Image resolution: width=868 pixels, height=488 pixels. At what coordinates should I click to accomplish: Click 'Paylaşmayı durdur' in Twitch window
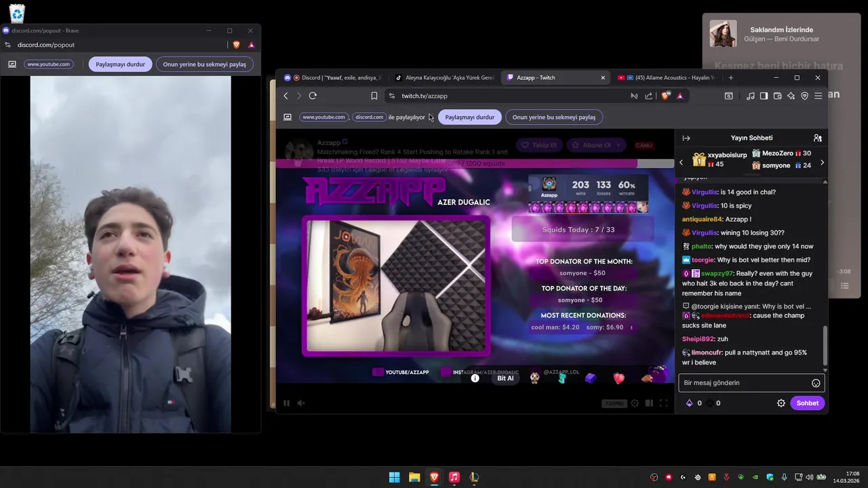469,117
